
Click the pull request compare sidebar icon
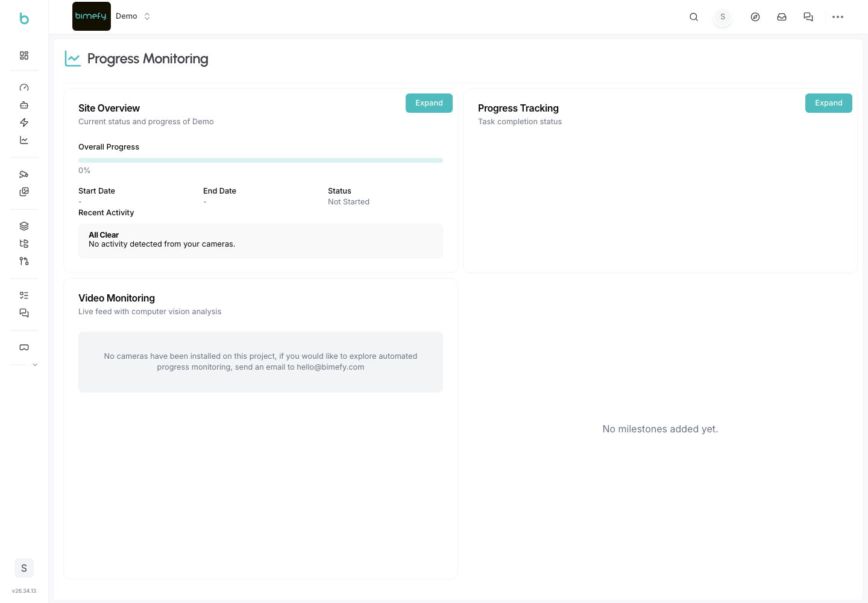[24, 261]
